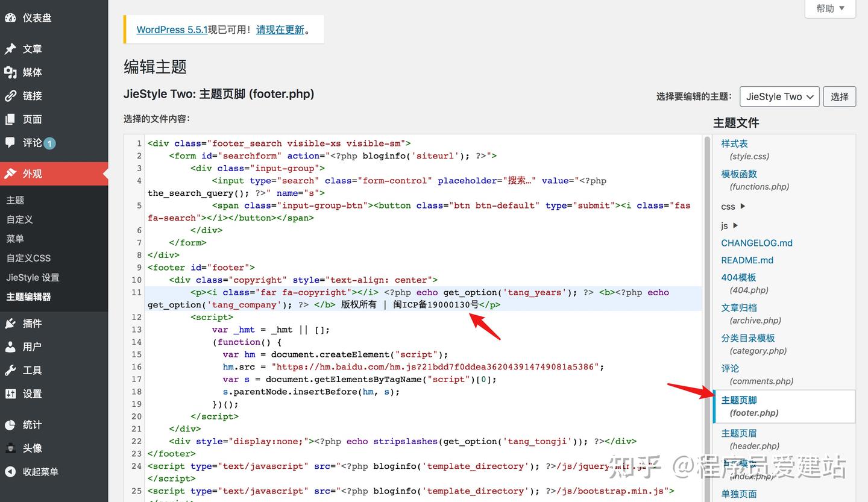
Task: Expand the js folder
Action: coord(729,225)
